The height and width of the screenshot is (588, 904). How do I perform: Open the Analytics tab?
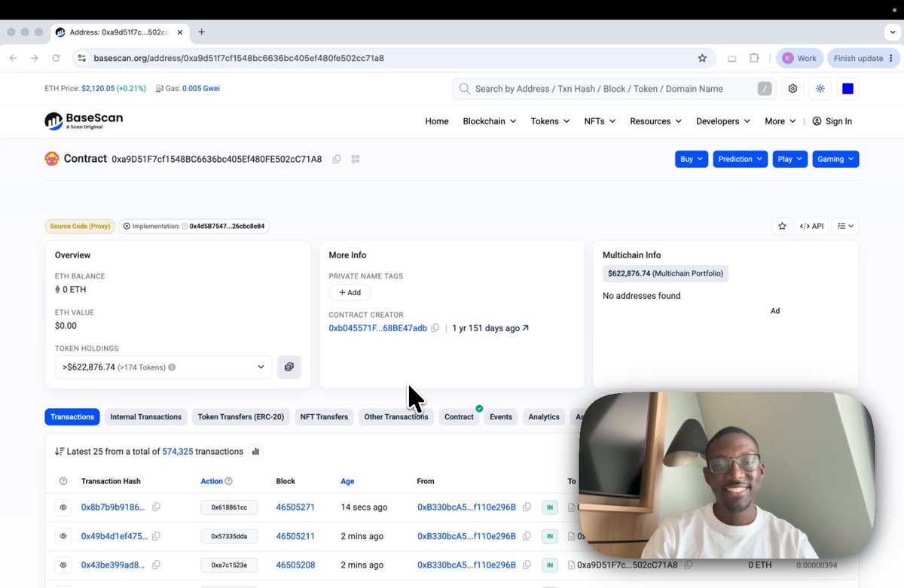click(x=544, y=417)
